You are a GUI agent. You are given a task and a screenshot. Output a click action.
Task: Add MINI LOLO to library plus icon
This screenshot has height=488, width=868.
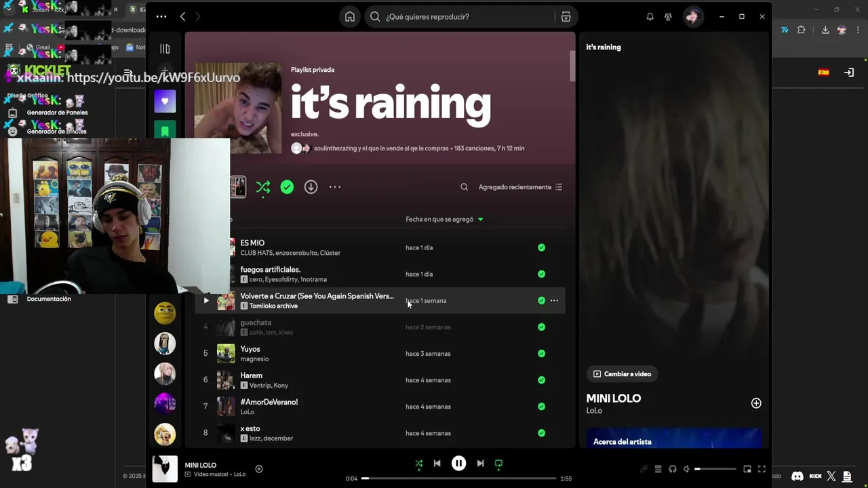[756, 403]
